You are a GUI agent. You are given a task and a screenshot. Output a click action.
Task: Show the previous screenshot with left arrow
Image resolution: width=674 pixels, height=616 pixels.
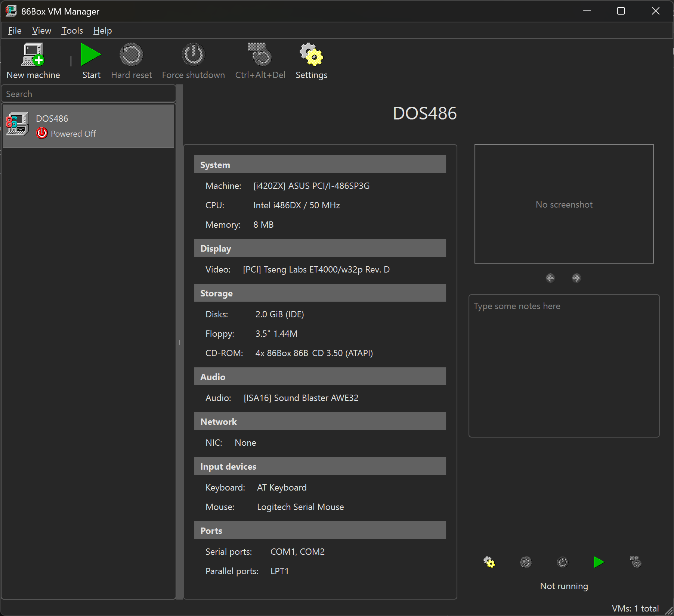[x=550, y=278]
